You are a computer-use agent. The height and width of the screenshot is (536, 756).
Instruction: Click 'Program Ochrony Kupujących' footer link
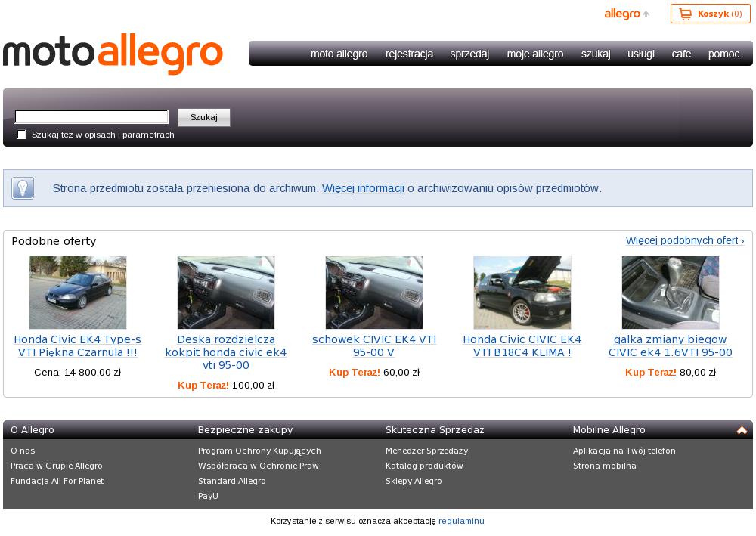tap(259, 451)
